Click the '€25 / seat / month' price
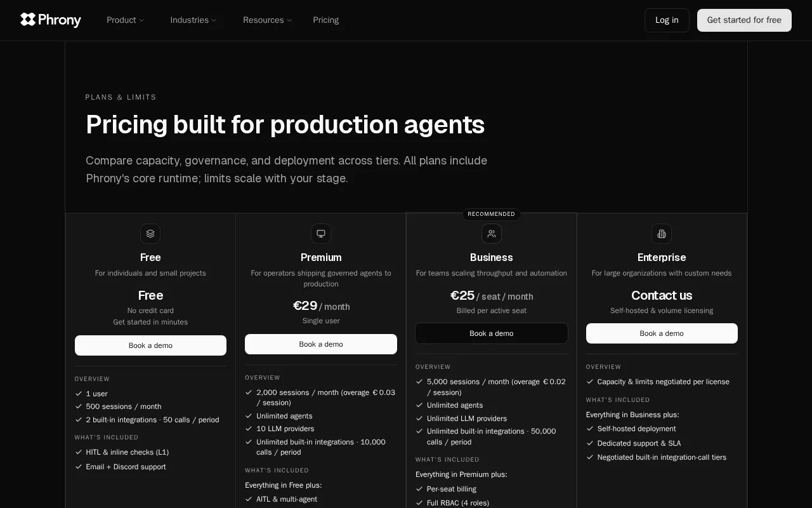 click(x=492, y=296)
